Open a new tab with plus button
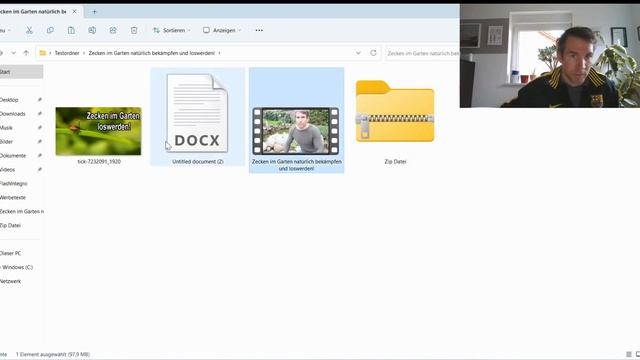640x360 pixels. coord(94,12)
